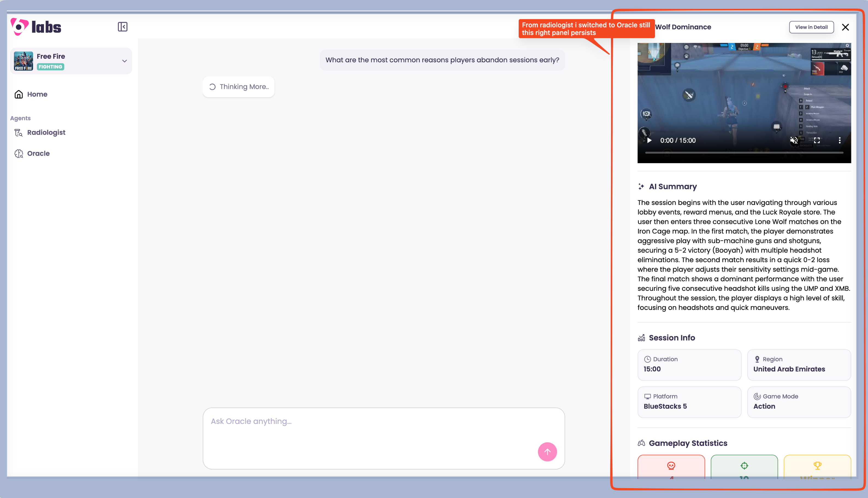Play the session video
The width and height of the screenshot is (868, 498).
649,140
